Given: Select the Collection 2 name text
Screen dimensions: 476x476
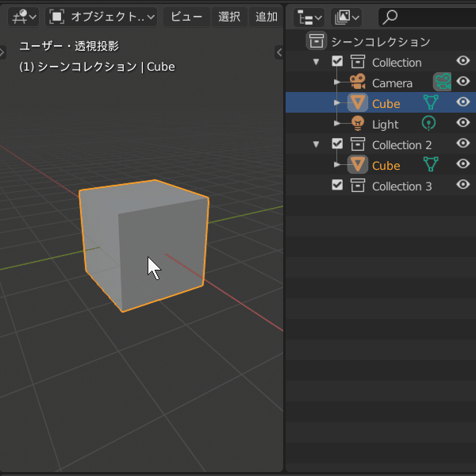Looking at the screenshot, I should coord(402,145).
